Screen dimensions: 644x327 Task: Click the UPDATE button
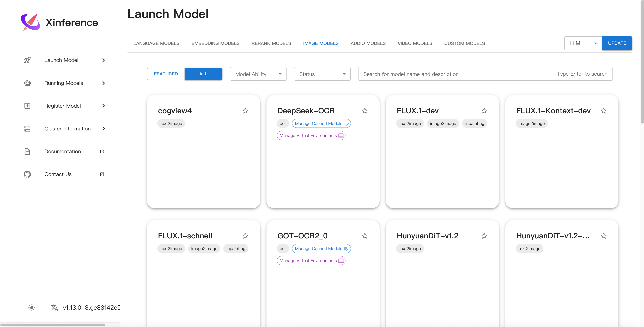(617, 43)
